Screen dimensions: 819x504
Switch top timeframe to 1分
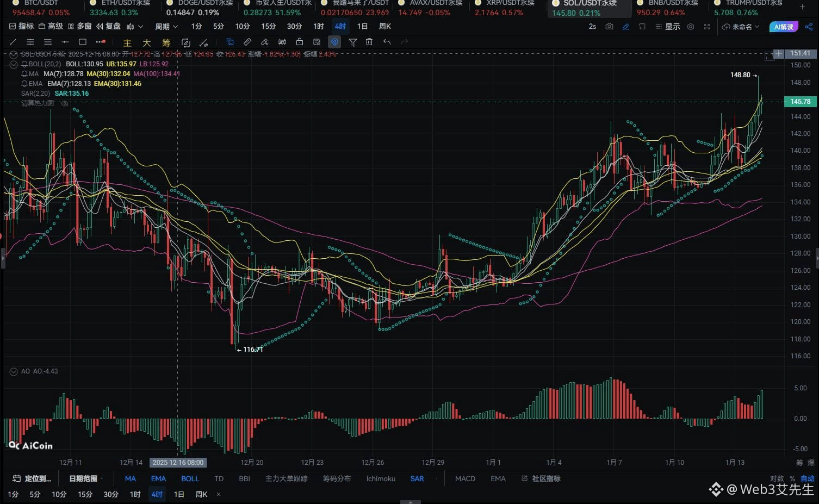tap(196, 26)
